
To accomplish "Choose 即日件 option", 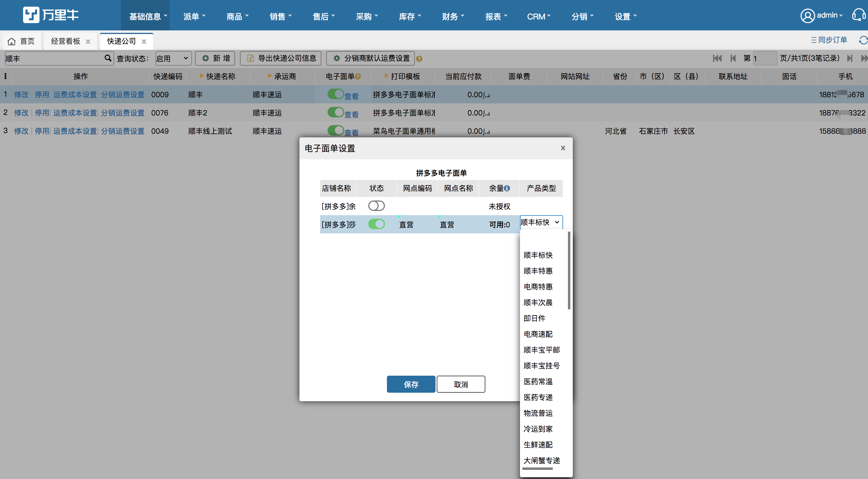I will pyautogui.click(x=535, y=319).
